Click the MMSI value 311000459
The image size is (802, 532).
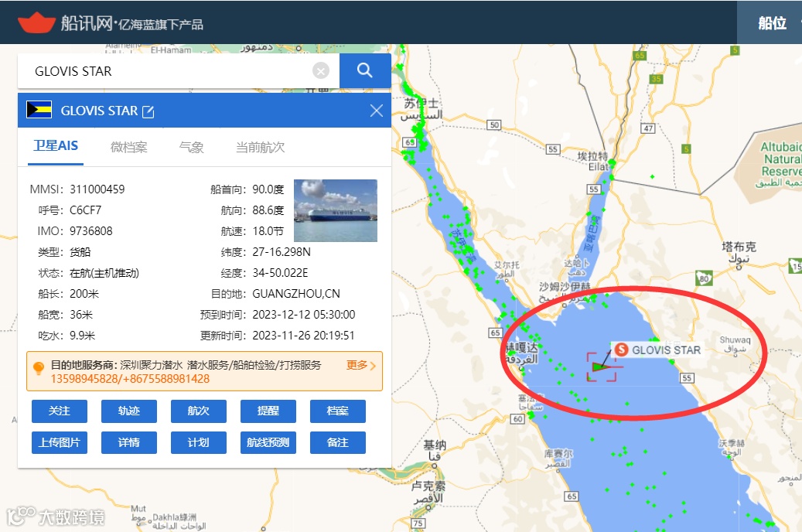97,189
